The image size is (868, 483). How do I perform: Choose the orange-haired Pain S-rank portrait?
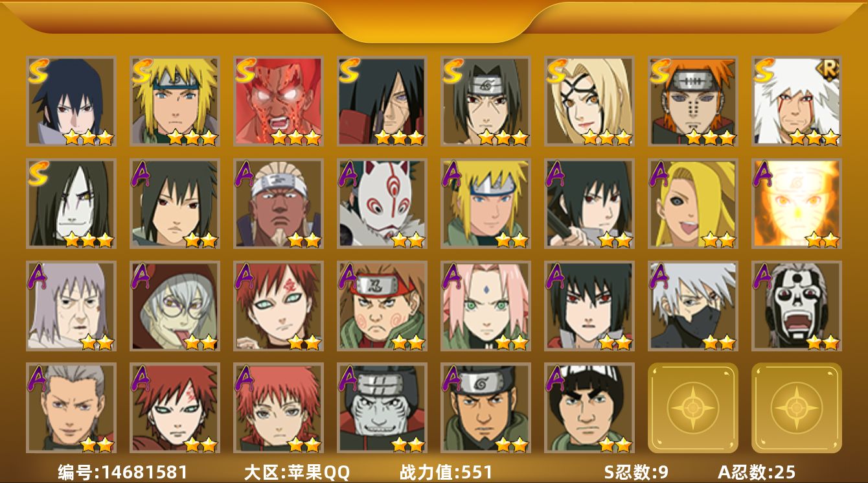[692, 101]
